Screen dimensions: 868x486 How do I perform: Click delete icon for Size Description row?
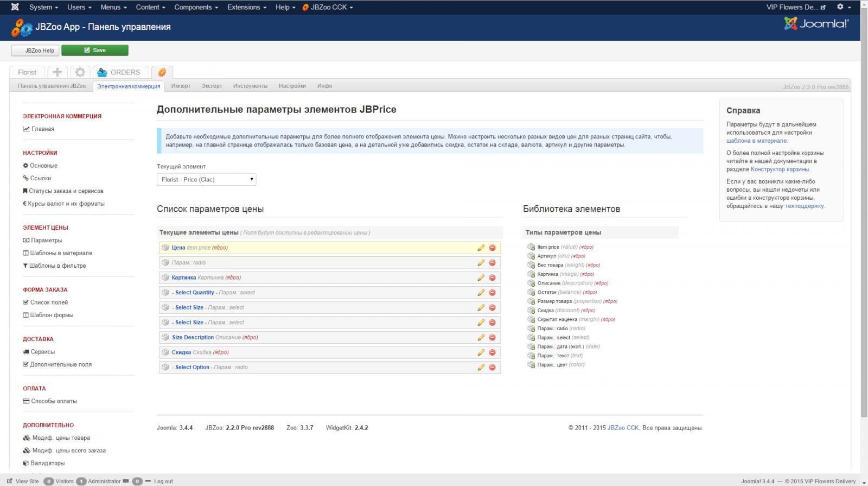pyautogui.click(x=492, y=337)
